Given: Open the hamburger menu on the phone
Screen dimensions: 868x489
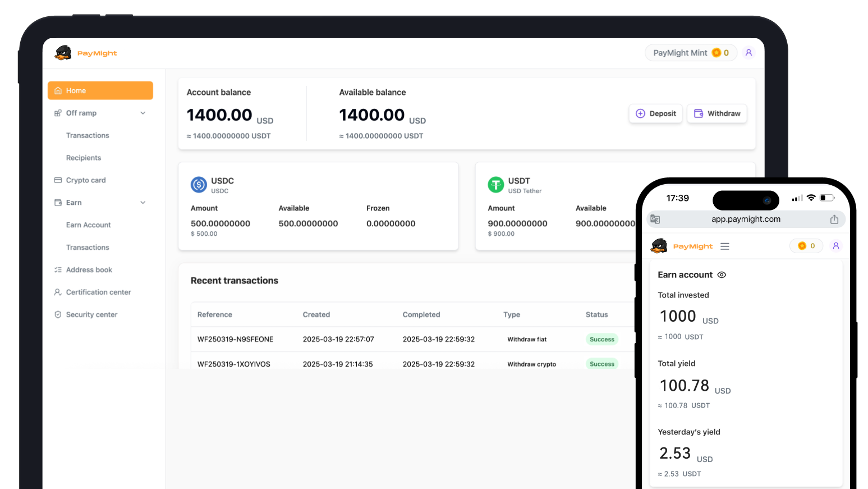Looking at the screenshot, I should pyautogui.click(x=725, y=246).
